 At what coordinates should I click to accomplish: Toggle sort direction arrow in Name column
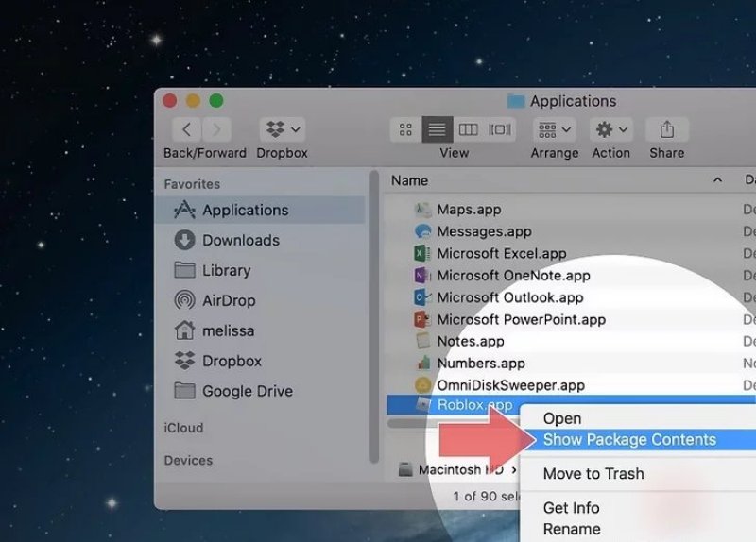coord(717,180)
